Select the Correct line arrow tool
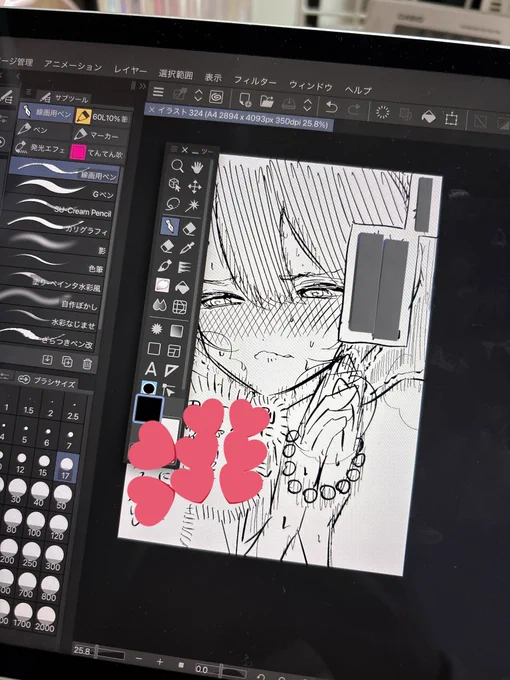 [169, 390]
